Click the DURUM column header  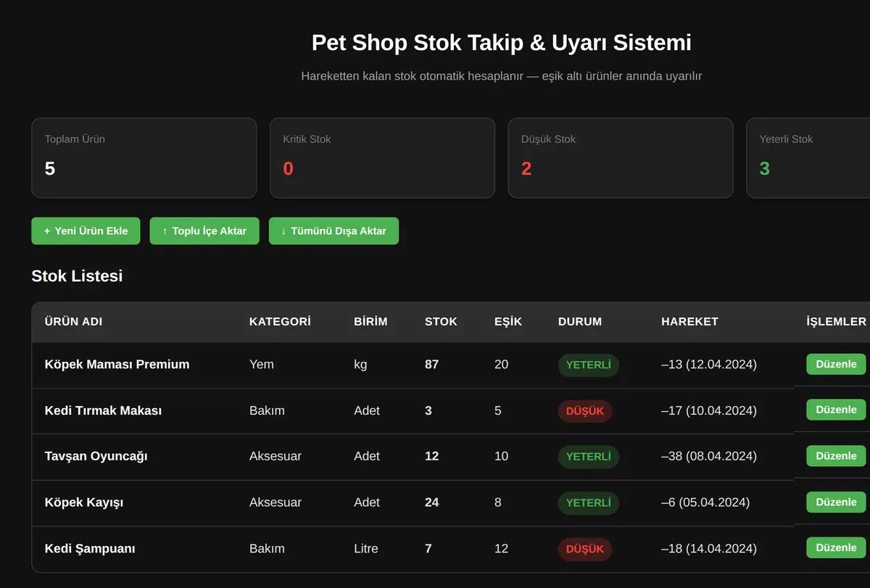pos(580,322)
